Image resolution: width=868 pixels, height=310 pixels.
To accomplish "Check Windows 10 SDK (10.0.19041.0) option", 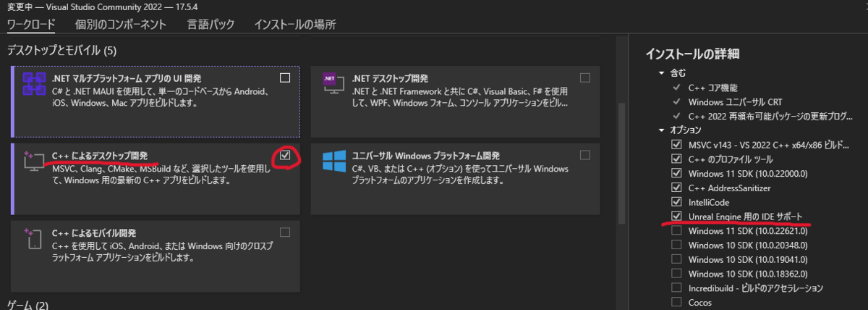I will tap(676, 259).
